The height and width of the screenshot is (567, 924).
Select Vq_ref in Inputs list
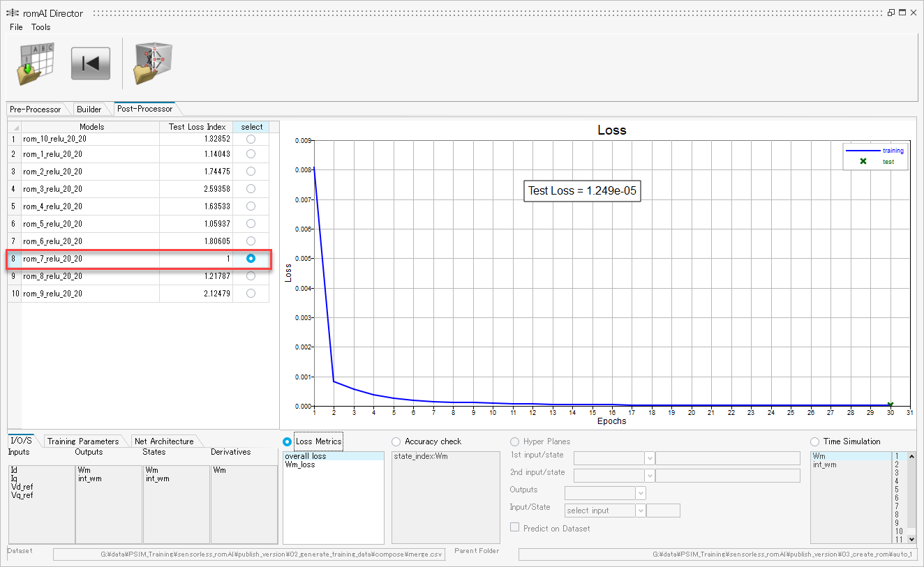pos(22,495)
